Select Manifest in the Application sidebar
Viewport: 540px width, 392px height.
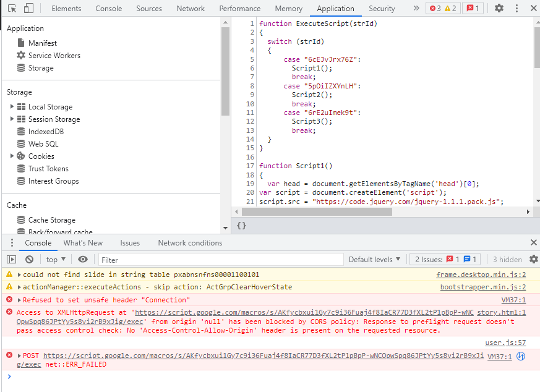coord(42,43)
